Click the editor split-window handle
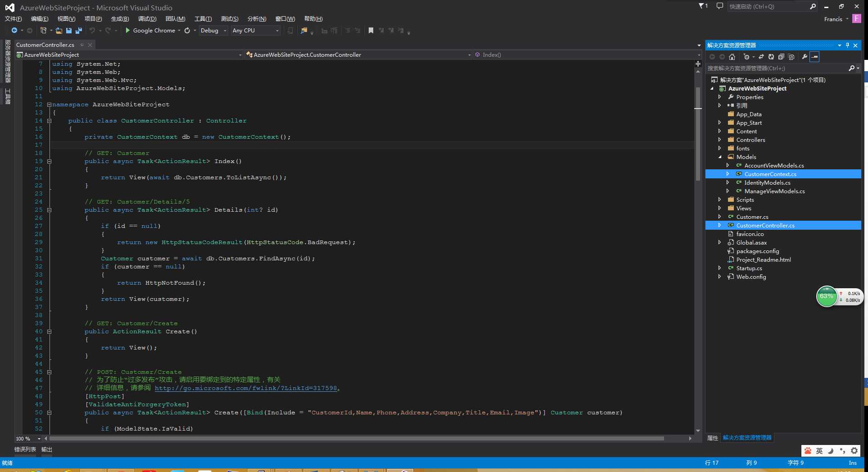 [698, 64]
